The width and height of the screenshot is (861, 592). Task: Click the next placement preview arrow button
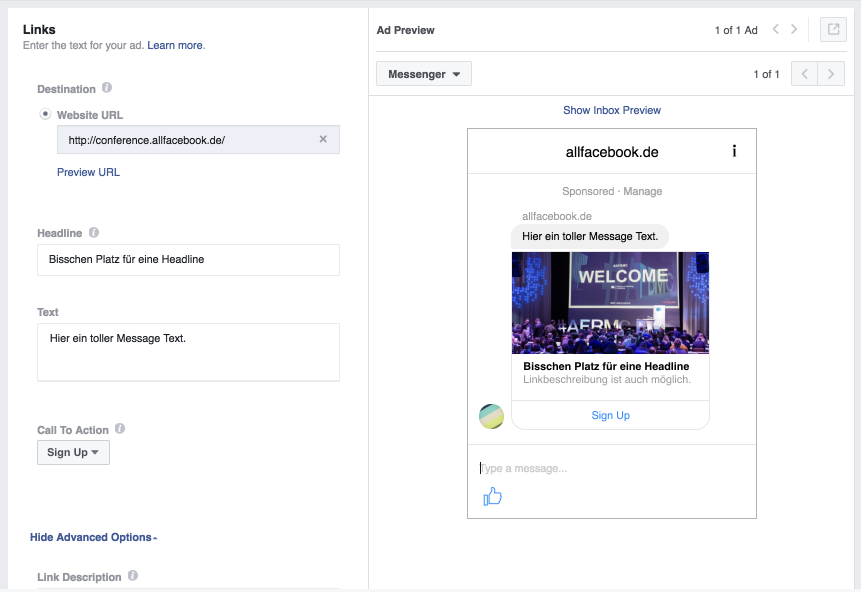tap(831, 74)
